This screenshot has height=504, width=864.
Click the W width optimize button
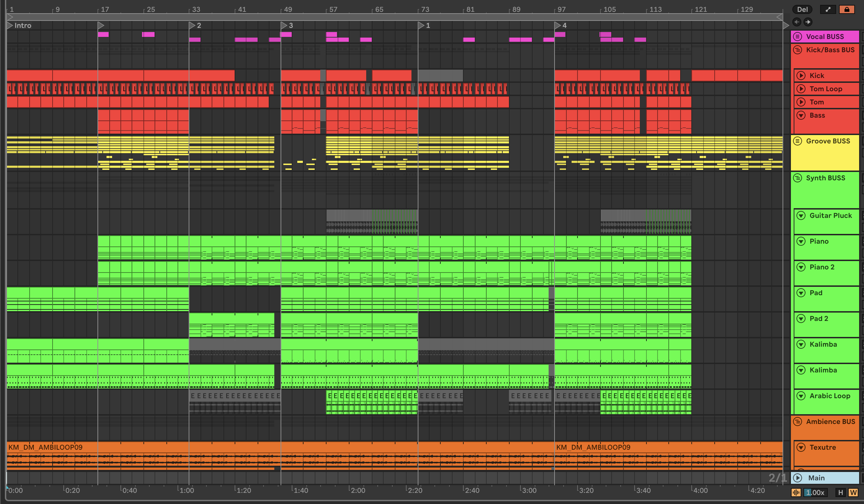(853, 492)
